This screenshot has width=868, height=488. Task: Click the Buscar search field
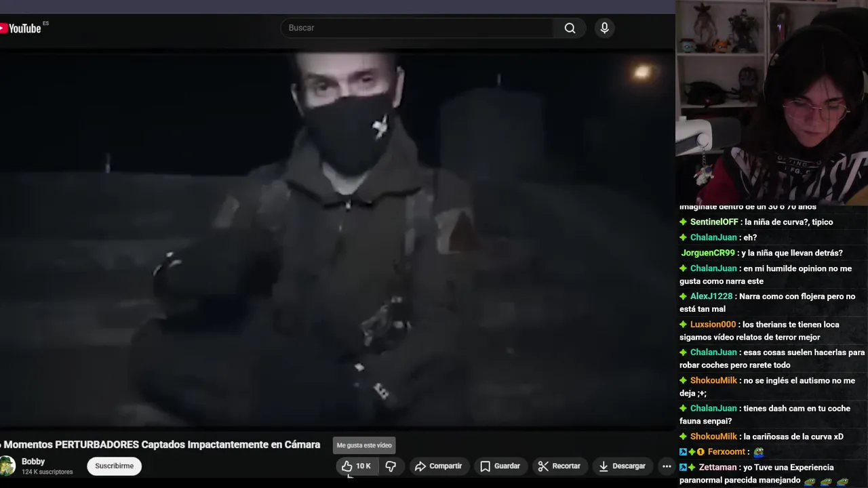click(417, 28)
